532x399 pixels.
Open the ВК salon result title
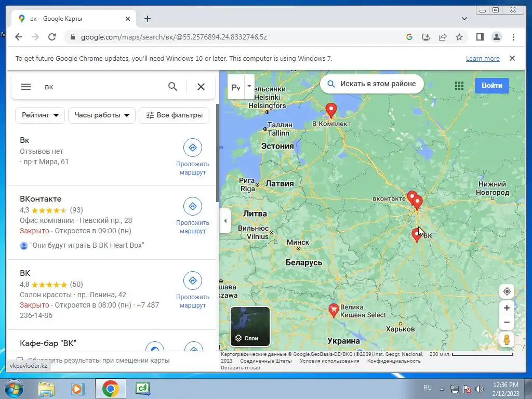[x=25, y=273]
